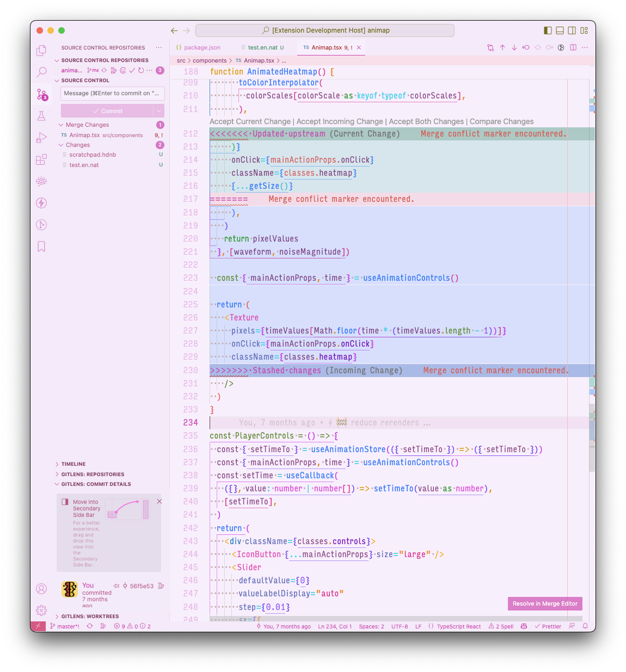Open the Explorer view in activity bar
626x672 pixels.
pos(41,51)
